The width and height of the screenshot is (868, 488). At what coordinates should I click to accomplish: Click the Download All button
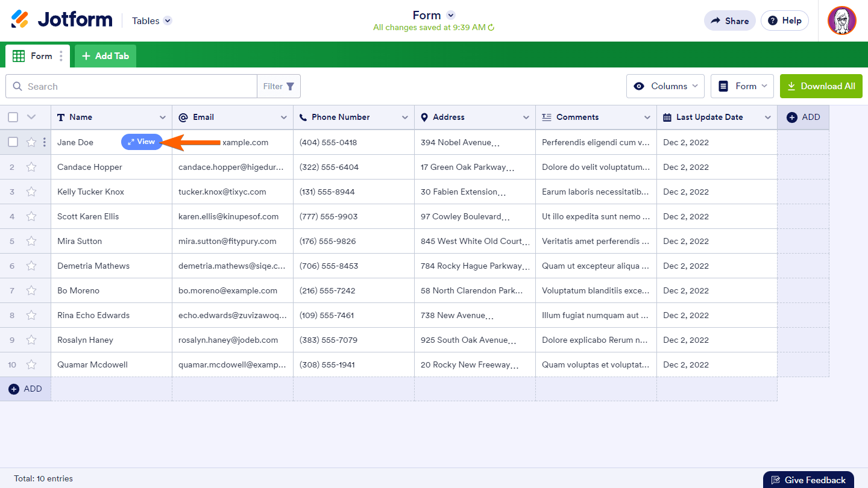pos(821,86)
